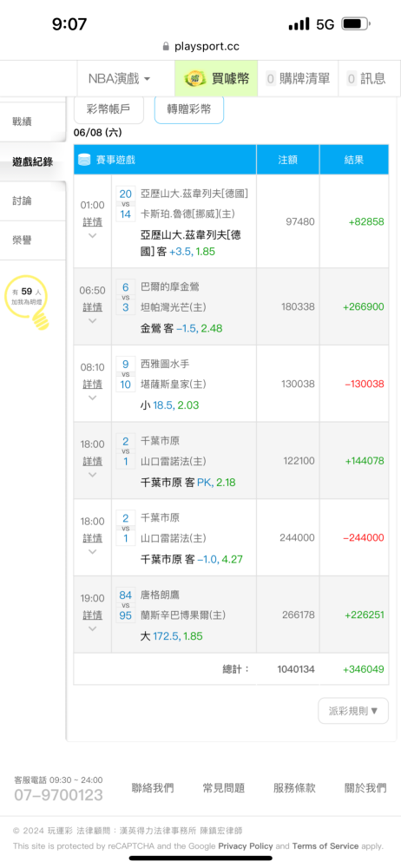Click the 彩幣帳戶 button
This screenshot has height=868, width=401.
pos(108,109)
